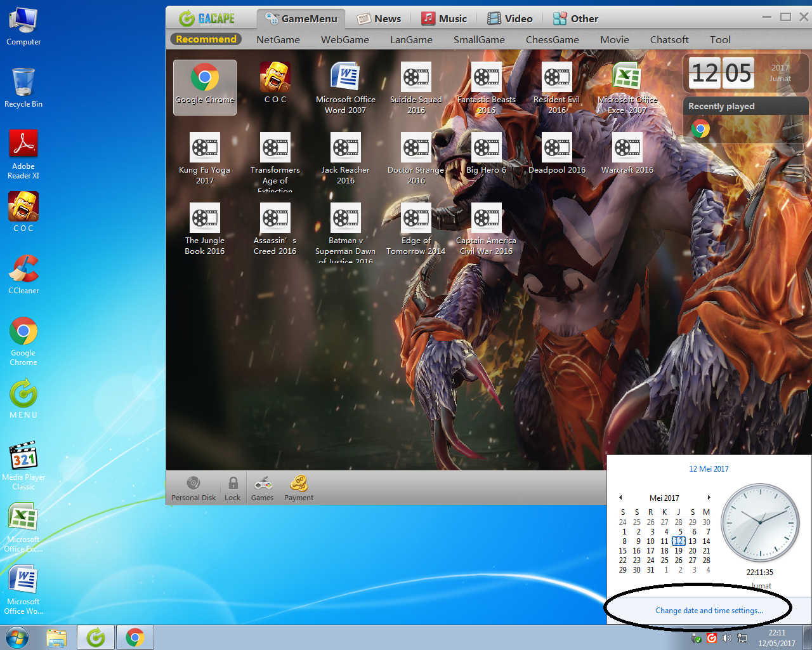Select the LanGame category
812x650 pixels.
(x=411, y=39)
